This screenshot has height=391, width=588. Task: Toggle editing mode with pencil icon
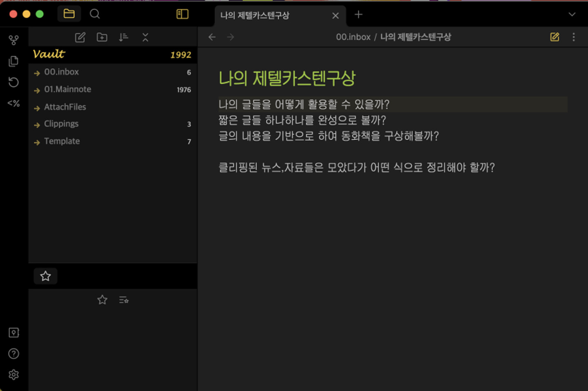(555, 37)
